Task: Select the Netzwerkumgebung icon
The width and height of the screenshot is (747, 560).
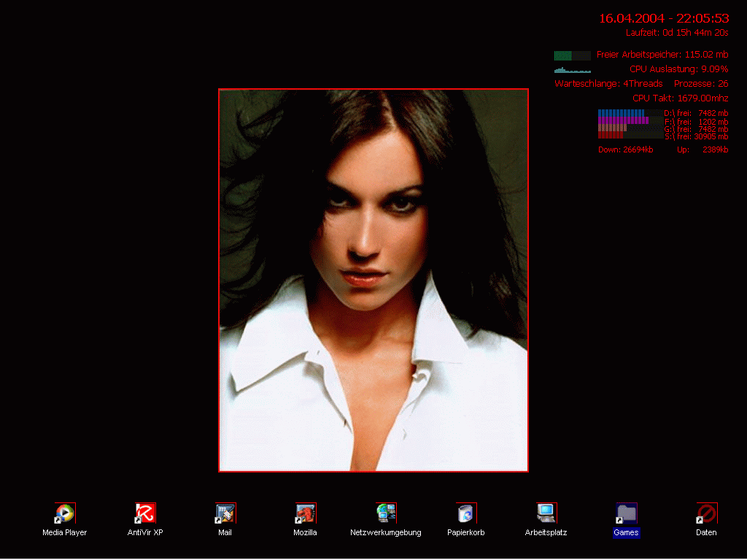Action: (386, 513)
